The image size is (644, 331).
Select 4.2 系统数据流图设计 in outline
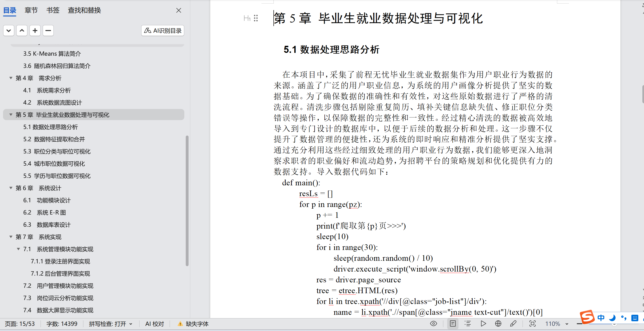pos(52,102)
